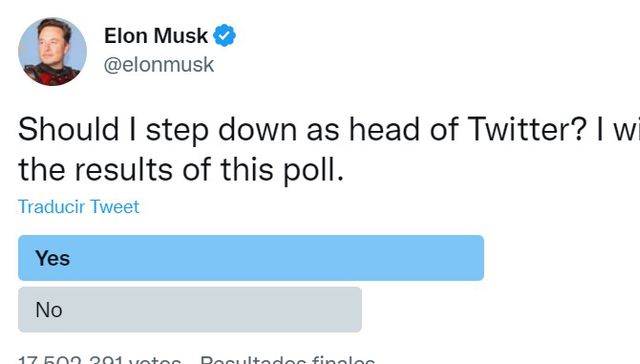Open Elon Musk's round profile picture
The width and height of the screenshot is (640, 364).
[x=52, y=51]
